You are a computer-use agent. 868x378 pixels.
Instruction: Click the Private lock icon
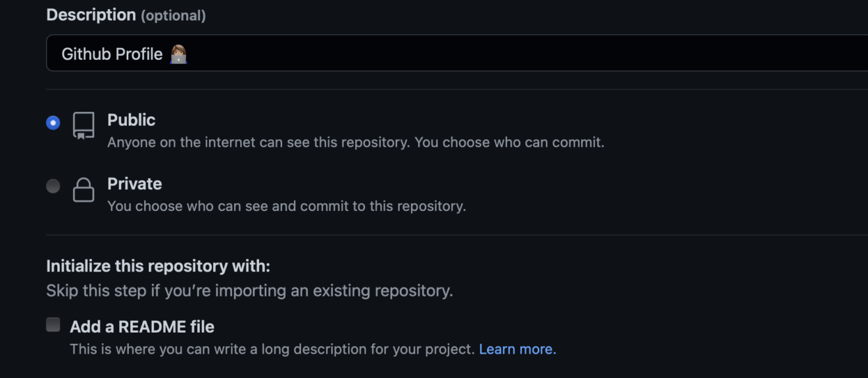(x=84, y=189)
